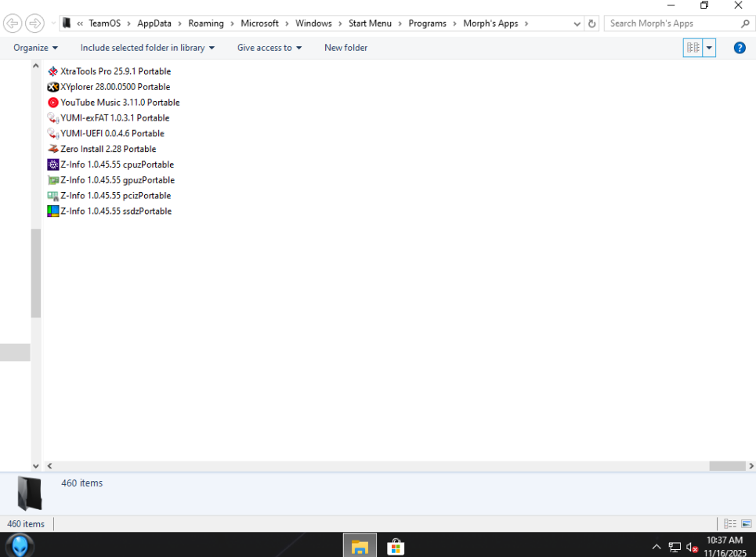This screenshot has height=557, width=756.
Task: Expand the hidden path chevrons before TeamOS
Action: [80, 24]
